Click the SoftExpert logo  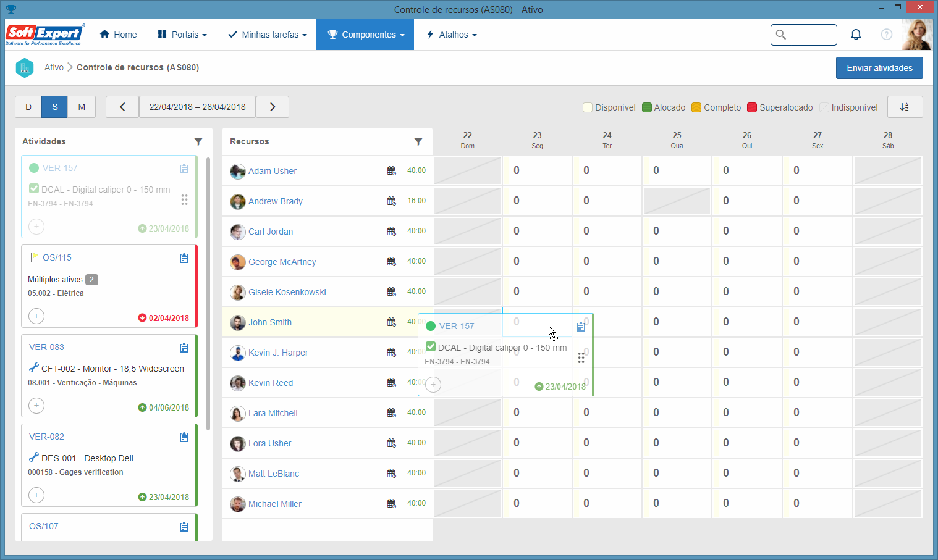(44, 35)
